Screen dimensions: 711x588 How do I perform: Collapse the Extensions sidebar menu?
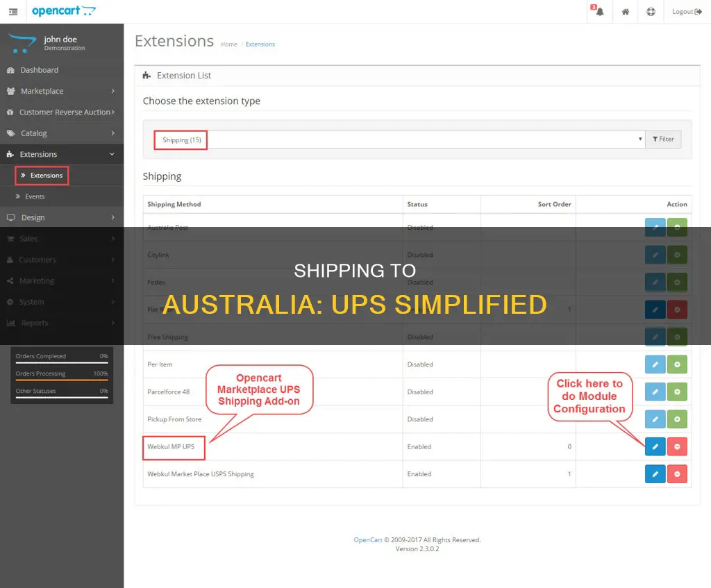tap(62, 154)
